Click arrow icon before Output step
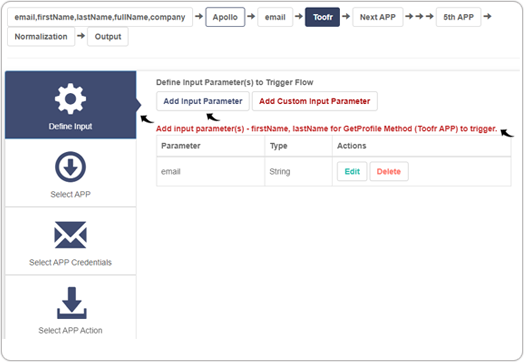 tap(81, 36)
